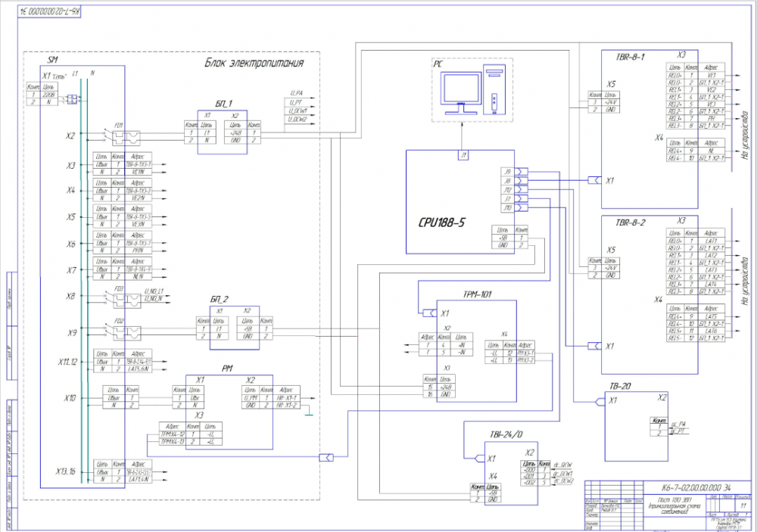Click the +5В cell in БП_2 X2 table
Screen dimensions: 757x532
tap(248, 328)
